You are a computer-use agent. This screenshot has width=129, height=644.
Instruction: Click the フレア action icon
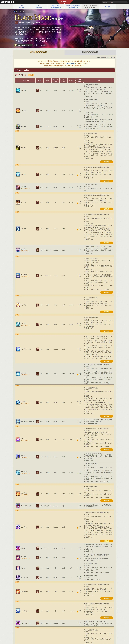point(18,439)
